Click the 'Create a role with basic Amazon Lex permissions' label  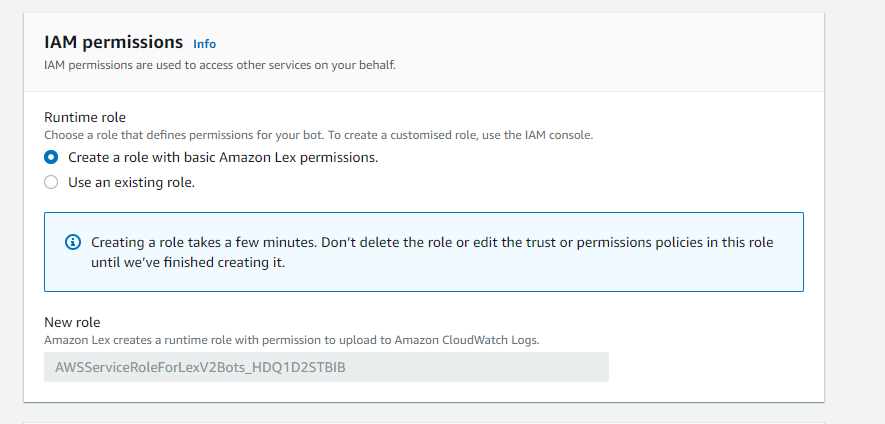coord(222,157)
